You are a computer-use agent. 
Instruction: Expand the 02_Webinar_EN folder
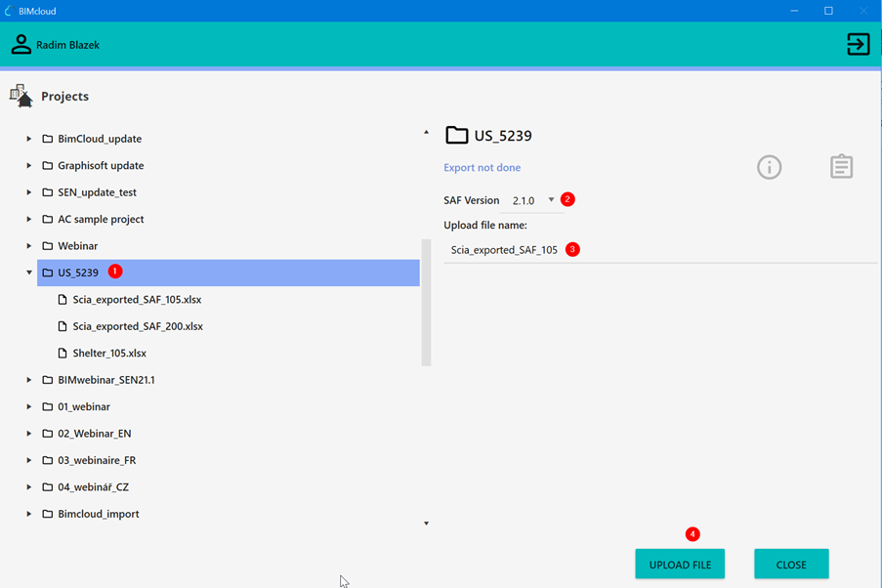[x=28, y=434]
